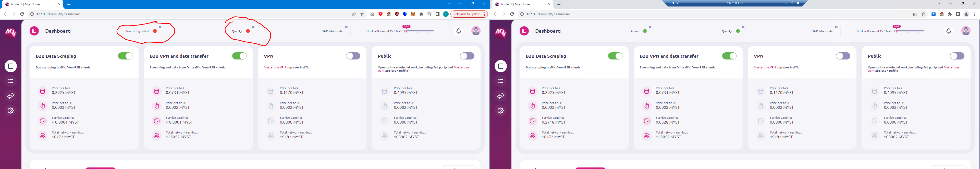Click Monitoring failed status text
The image size is (980, 169).
[137, 31]
